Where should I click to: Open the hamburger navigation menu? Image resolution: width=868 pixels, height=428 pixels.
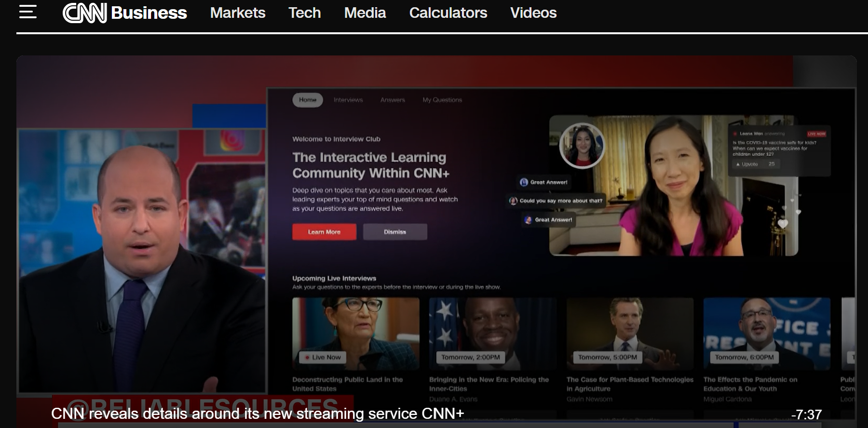27,12
